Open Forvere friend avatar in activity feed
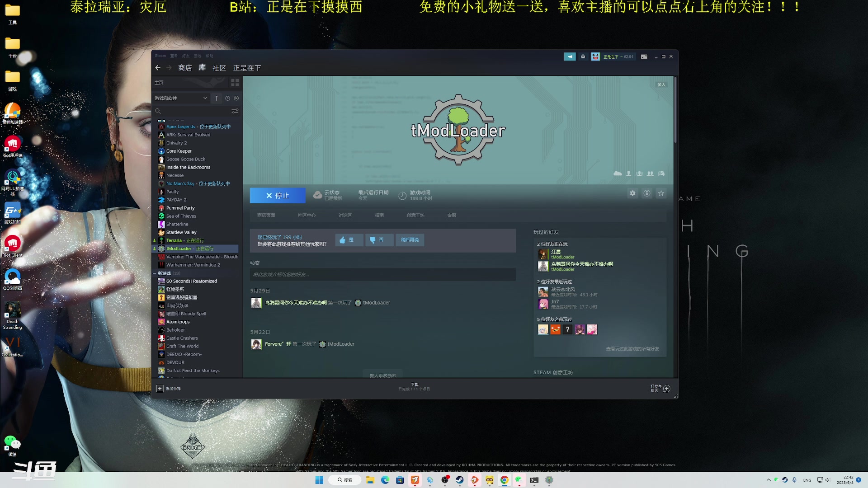This screenshot has height=488, width=868. [x=256, y=344]
